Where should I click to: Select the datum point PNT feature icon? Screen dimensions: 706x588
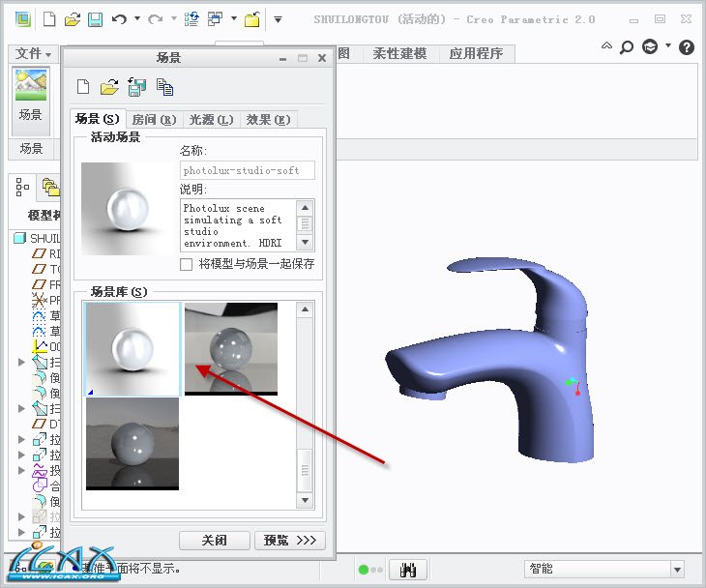[40, 300]
